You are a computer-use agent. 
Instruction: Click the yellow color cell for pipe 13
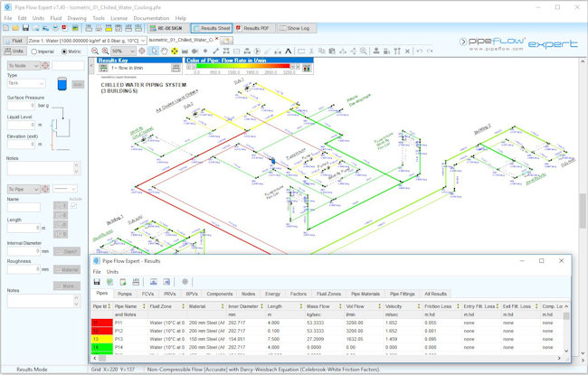pyautogui.click(x=101, y=339)
